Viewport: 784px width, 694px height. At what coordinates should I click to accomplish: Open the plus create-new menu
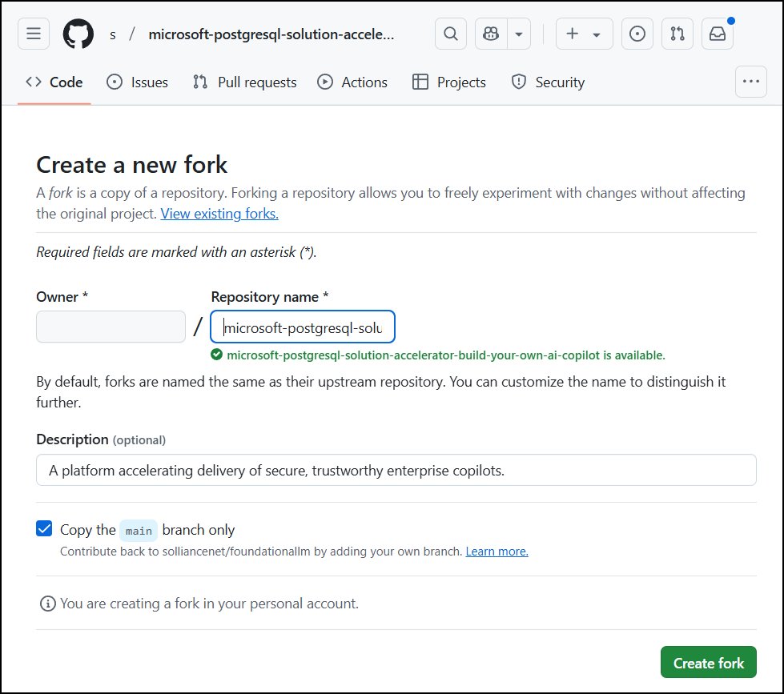(584, 34)
